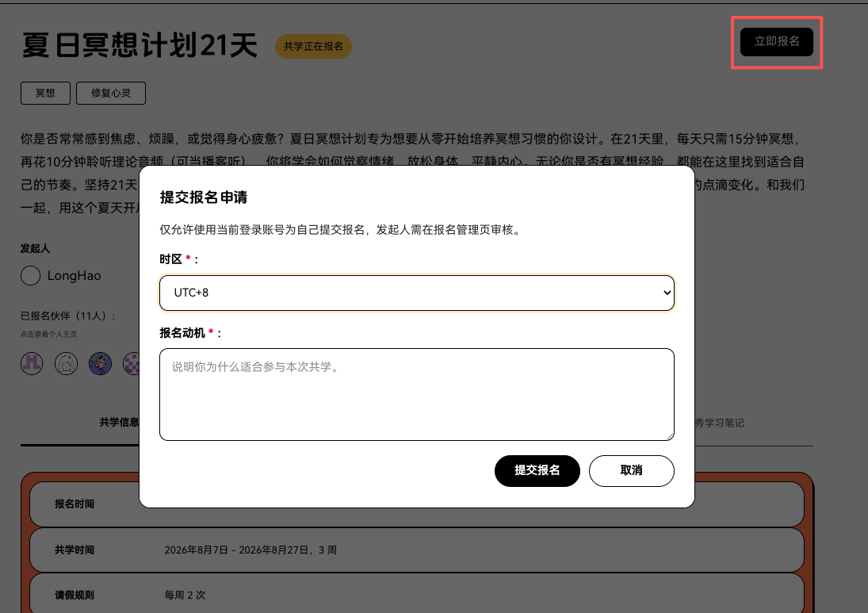The height and width of the screenshot is (613, 868).
Task: Click the 报名时间 row label
Action: coord(75,504)
